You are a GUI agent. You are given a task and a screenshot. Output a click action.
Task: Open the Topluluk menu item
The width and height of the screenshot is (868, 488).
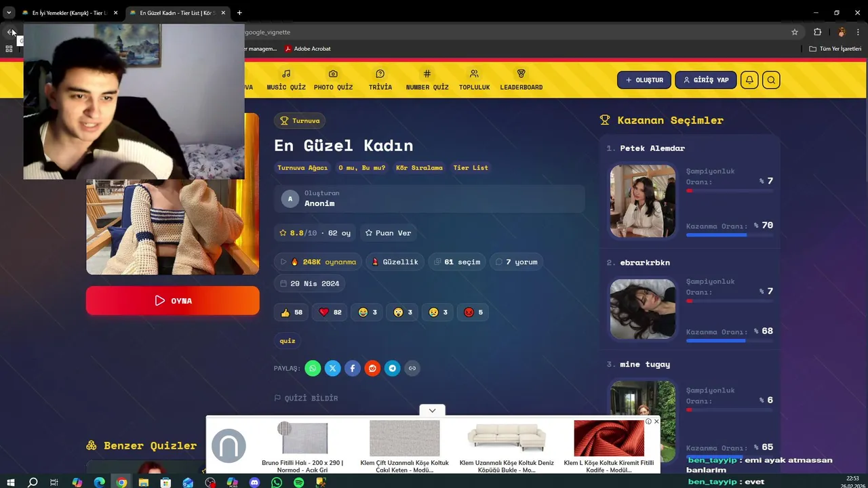point(474,80)
